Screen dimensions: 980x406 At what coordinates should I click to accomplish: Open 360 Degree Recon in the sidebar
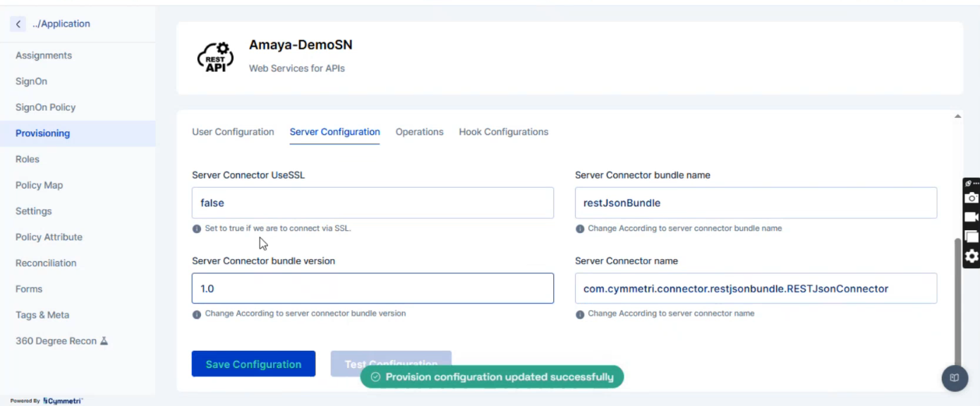tap(56, 341)
